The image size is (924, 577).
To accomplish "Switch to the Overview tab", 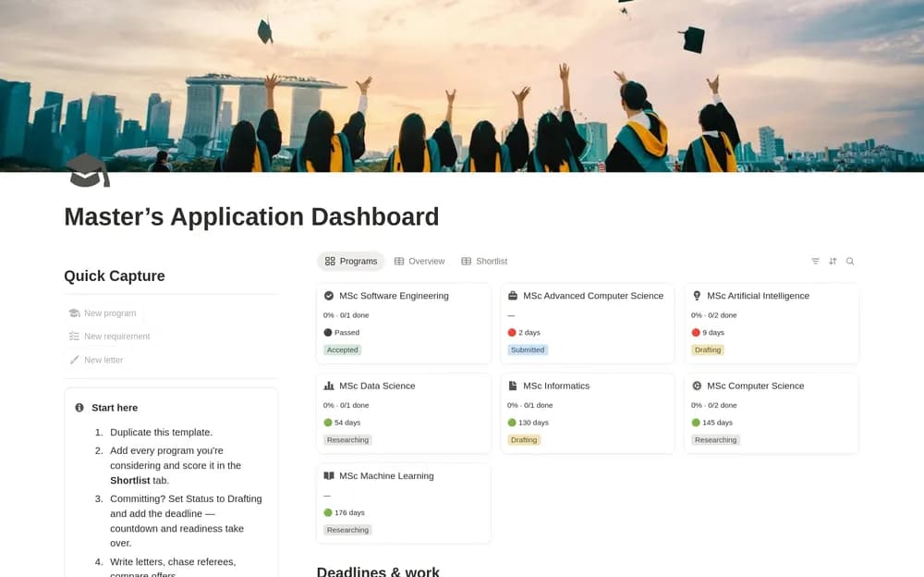I will 419,261.
